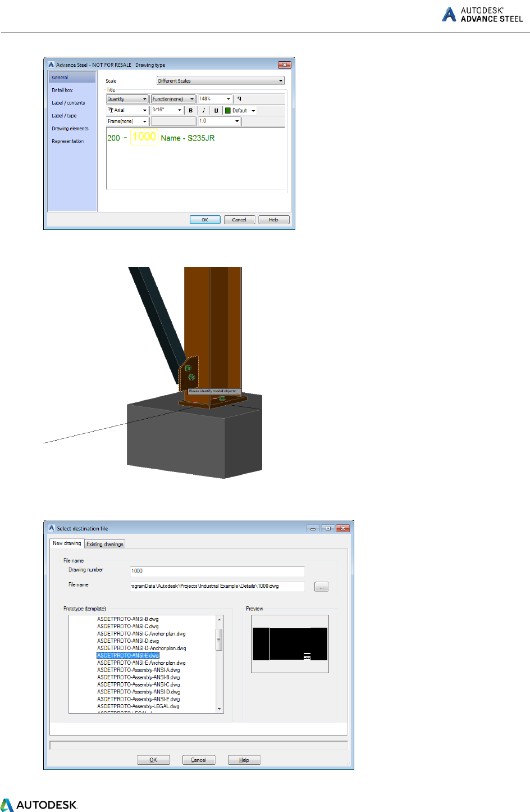Click the 200 token in the title editor
Image resolution: width=530 pixels, height=812 pixels.
(x=113, y=138)
